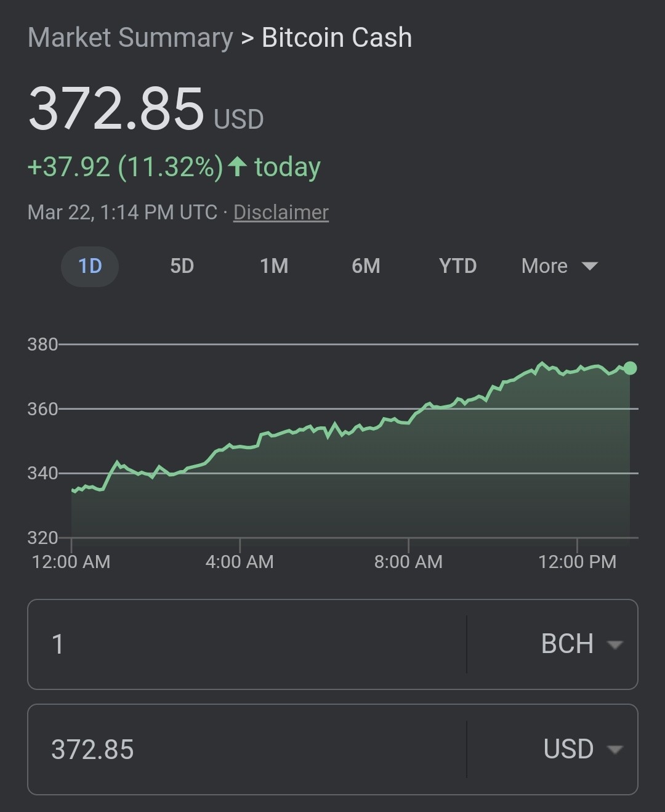Click the USD dropdown arrow icon
The image size is (665, 812).
click(615, 750)
